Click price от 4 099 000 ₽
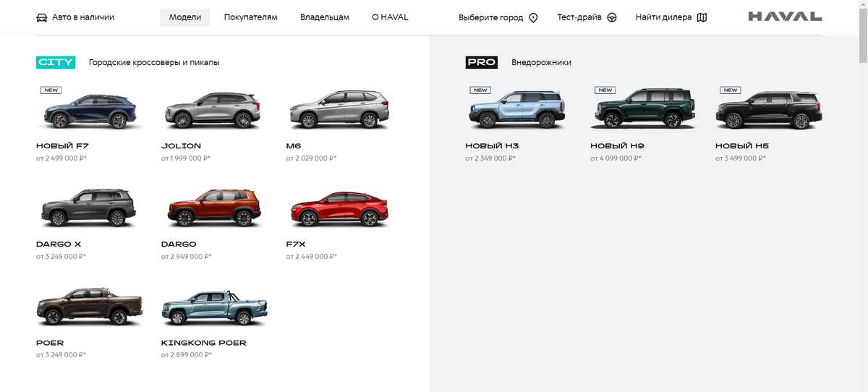 point(616,158)
